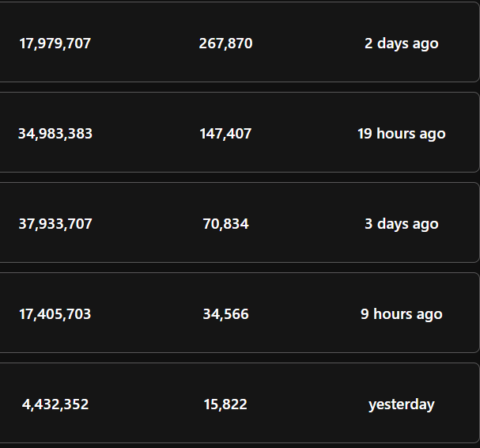480x448 pixels.
Task: Open the bottom row card updated yesterday
Action: click(240, 403)
